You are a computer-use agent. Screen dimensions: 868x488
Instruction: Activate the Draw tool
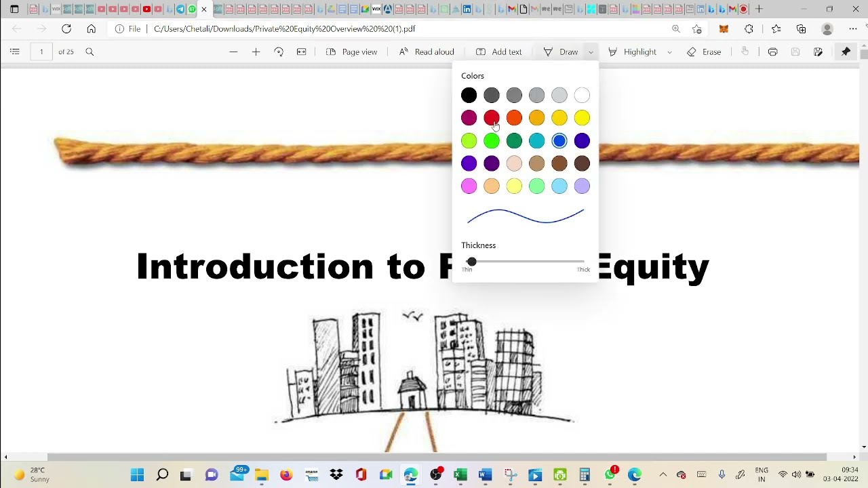pos(561,52)
